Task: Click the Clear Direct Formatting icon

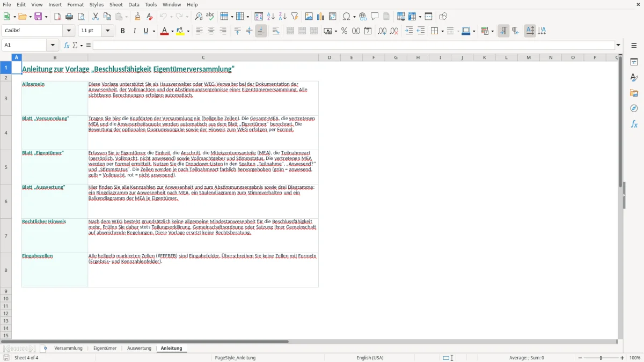Action: (149, 17)
